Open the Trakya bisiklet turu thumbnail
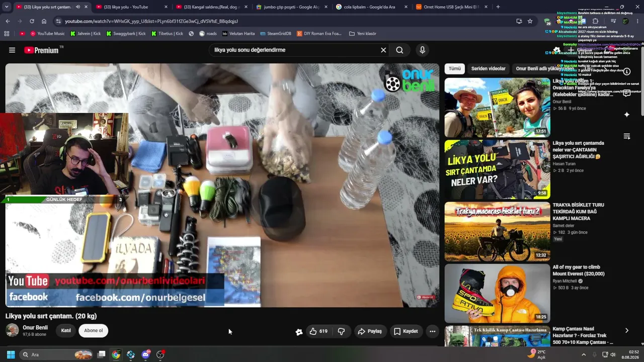This screenshot has width=644, height=362. tap(497, 232)
